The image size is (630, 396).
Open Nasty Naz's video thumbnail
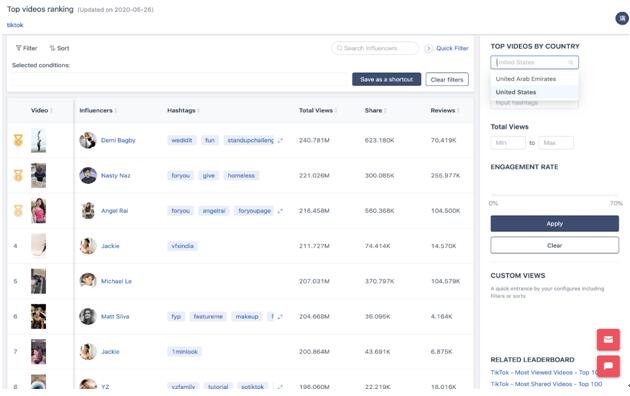point(39,176)
